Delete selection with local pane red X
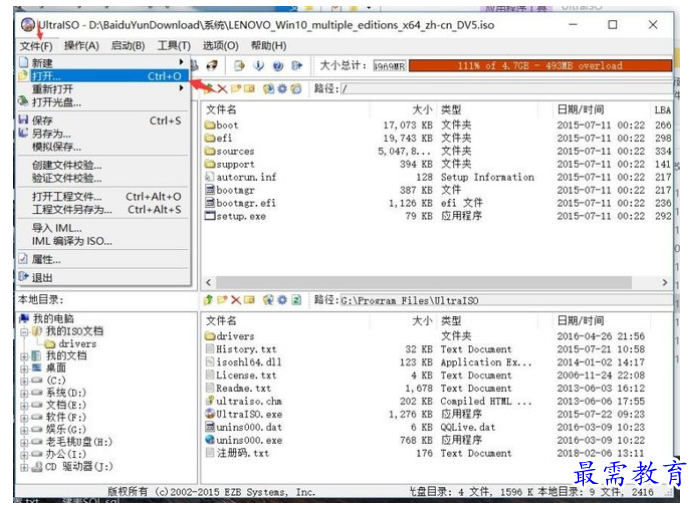The image size is (695, 505). pos(236,300)
